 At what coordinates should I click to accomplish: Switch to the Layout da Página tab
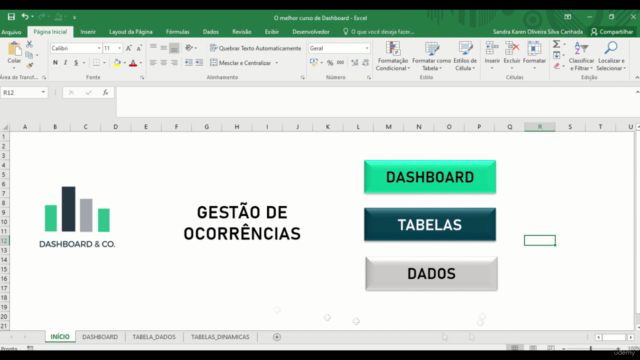(131, 32)
